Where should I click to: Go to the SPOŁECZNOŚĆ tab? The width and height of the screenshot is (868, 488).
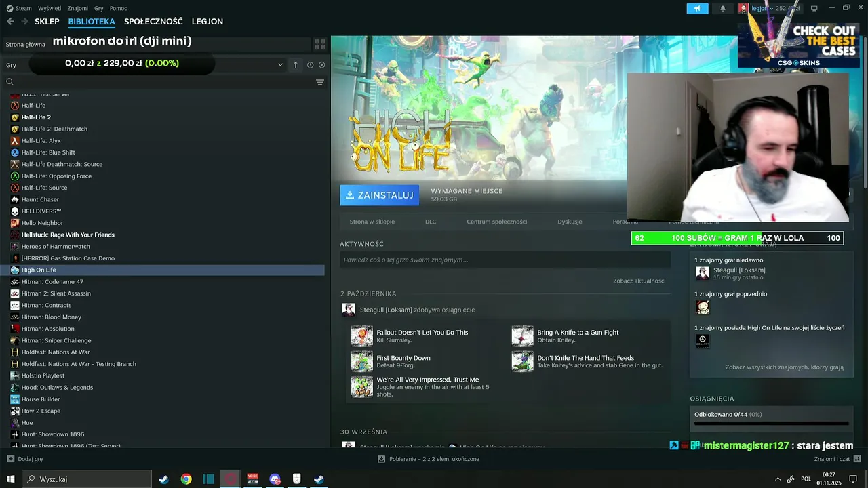(153, 22)
